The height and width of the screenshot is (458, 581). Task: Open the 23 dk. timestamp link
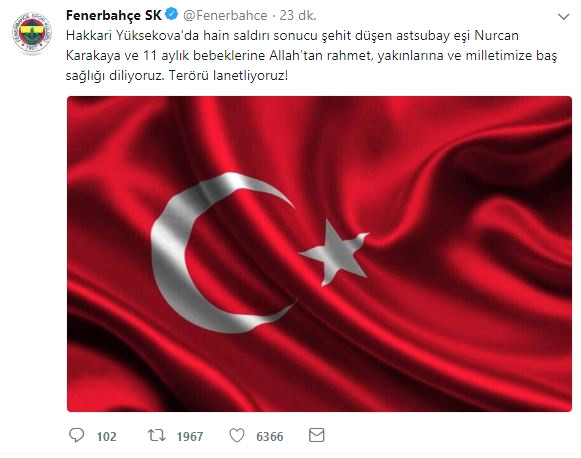[x=298, y=15]
